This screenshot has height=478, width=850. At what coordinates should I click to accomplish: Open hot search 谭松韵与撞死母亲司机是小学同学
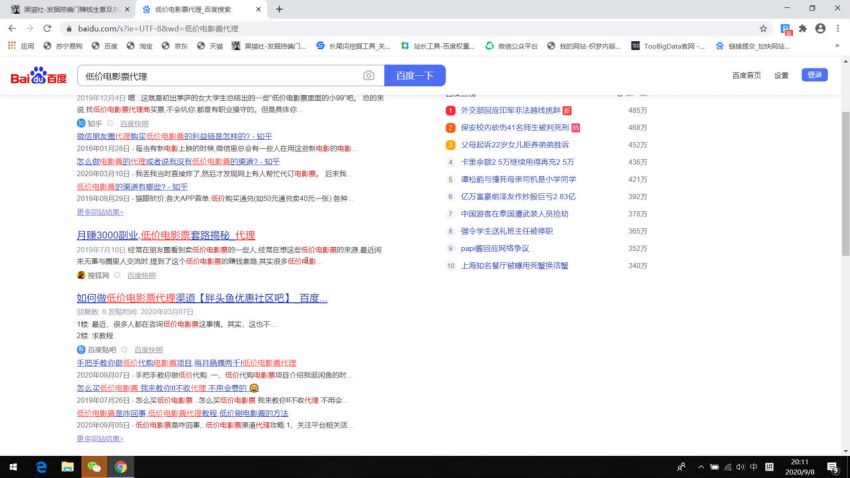point(518,179)
